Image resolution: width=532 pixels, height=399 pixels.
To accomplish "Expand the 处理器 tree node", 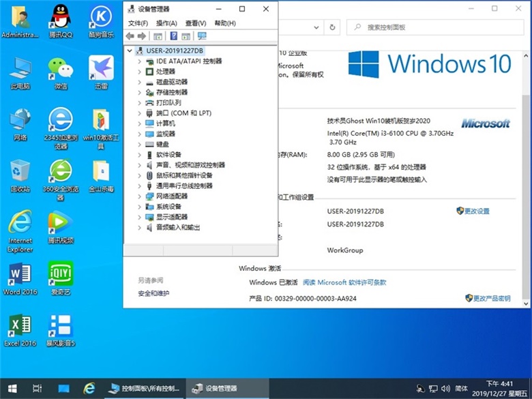I will click(x=140, y=72).
